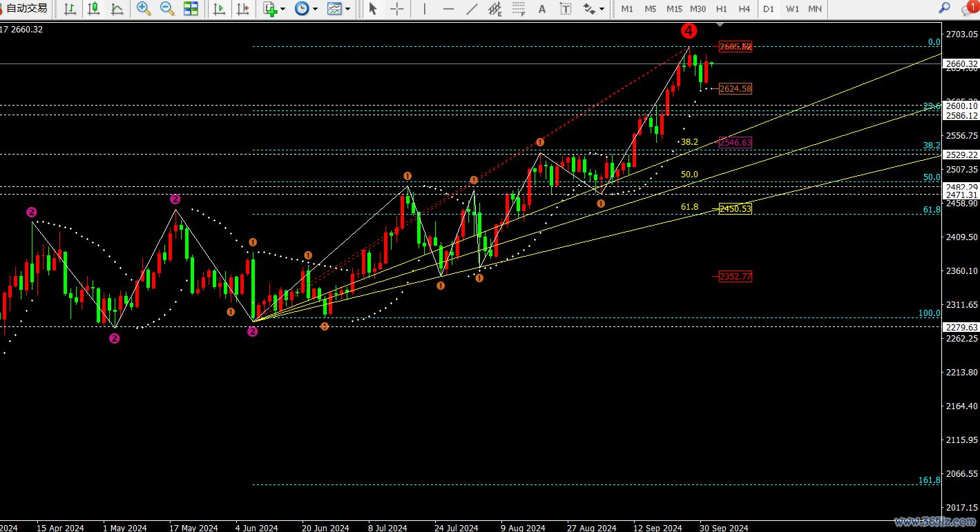Click the current price 2660.32 on axis
The image size is (980, 532).
point(961,64)
